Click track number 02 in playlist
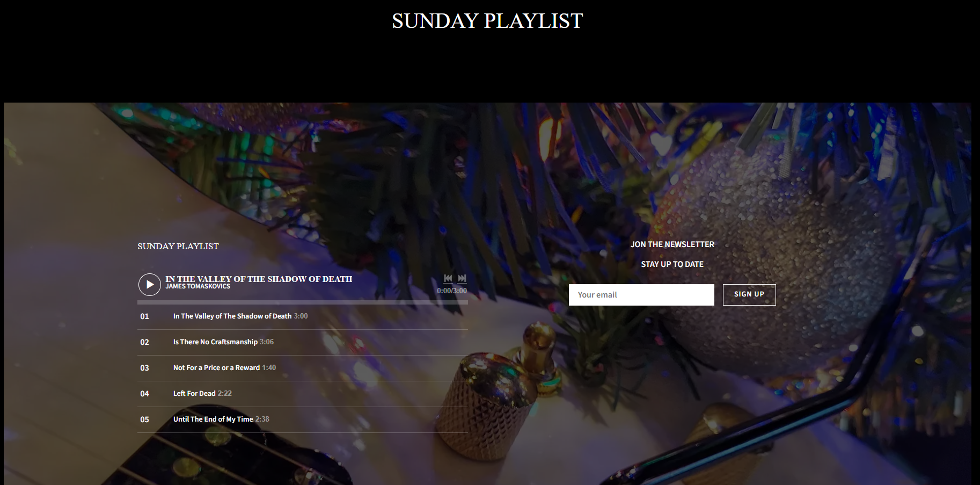This screenshot has height=485, width=980. pos(144,342)
